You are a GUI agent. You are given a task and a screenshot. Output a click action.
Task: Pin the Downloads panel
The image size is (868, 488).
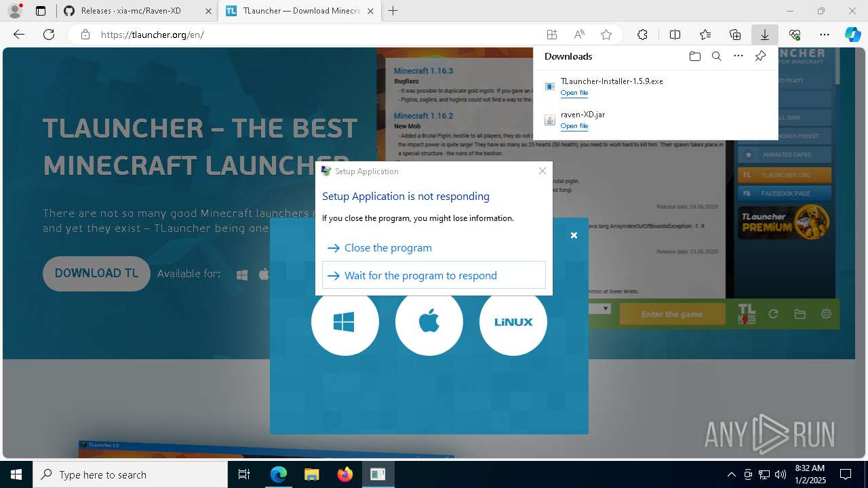pyautogui.click(x=761, y=56)
